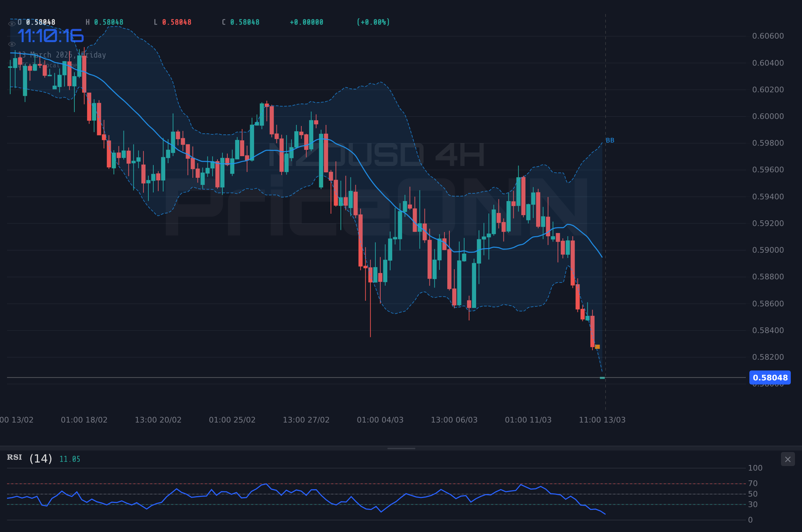
Task: Click the change value +0.00000
Action: point(307,22)
